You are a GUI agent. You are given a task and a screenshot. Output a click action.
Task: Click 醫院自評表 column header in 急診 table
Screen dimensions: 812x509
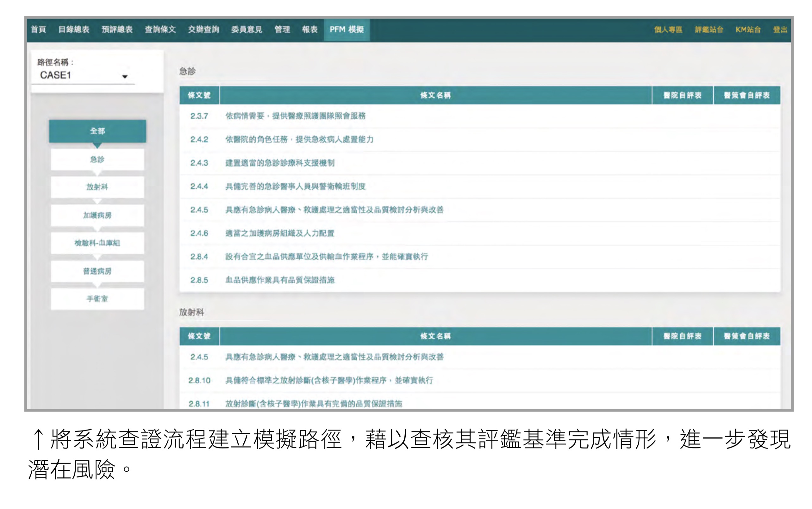[682, 95]
